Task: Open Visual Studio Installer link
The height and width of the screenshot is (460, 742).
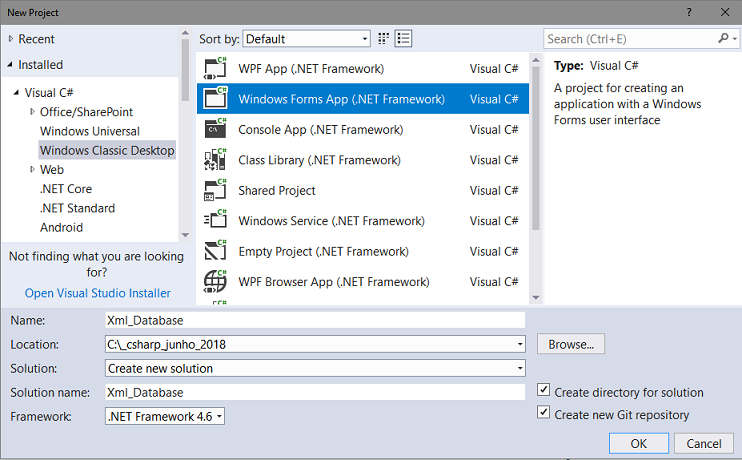Action: pyautogui.click(x=98, y=293)
